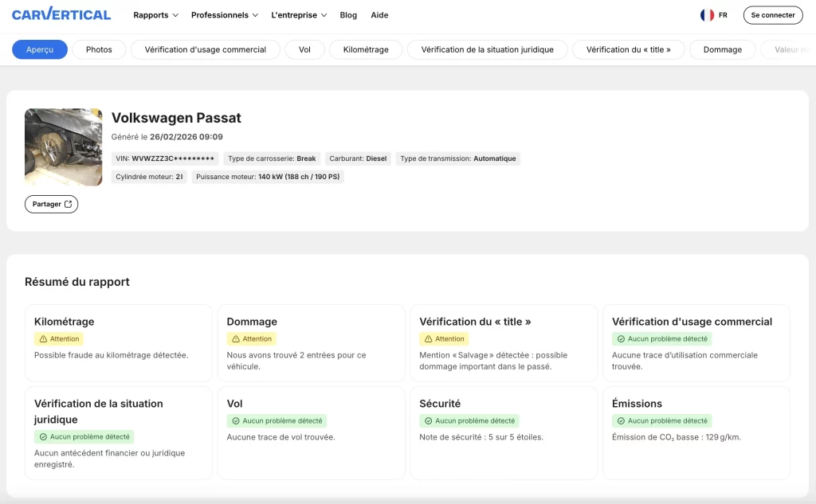The height and width of the screenshot is (504, 816).
Task: Click 'Mention « Salvage » détectée' text
Action: (492, 361)
